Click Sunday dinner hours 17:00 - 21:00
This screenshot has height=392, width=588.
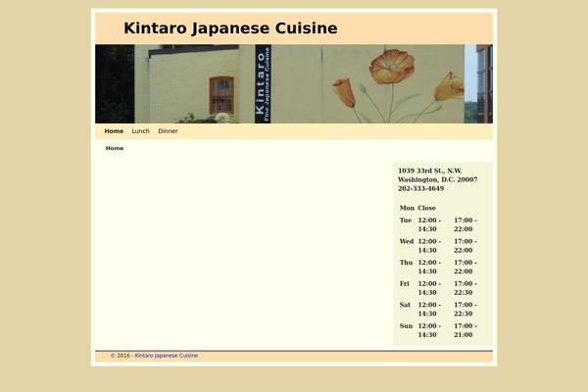465,330
